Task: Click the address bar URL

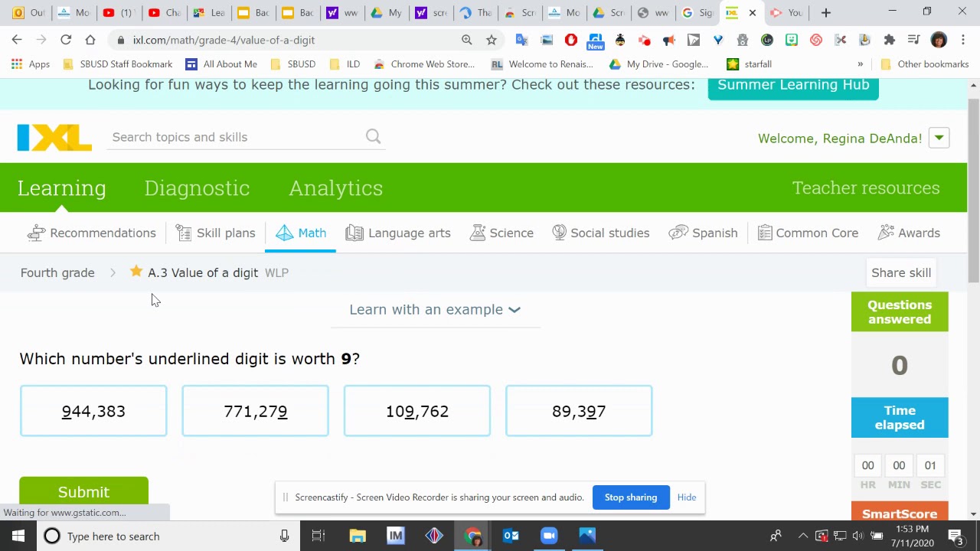Action: click(224, 40)
